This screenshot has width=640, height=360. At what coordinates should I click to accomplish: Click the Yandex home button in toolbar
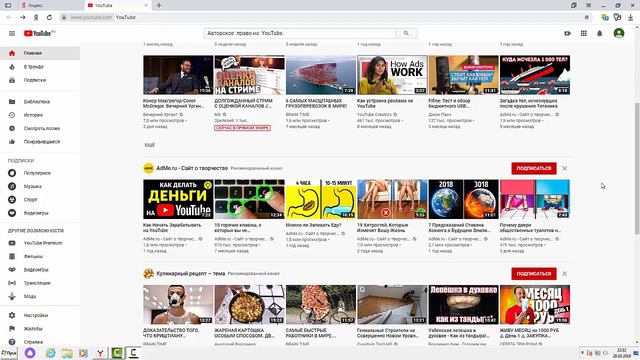[x=36, y=18]
